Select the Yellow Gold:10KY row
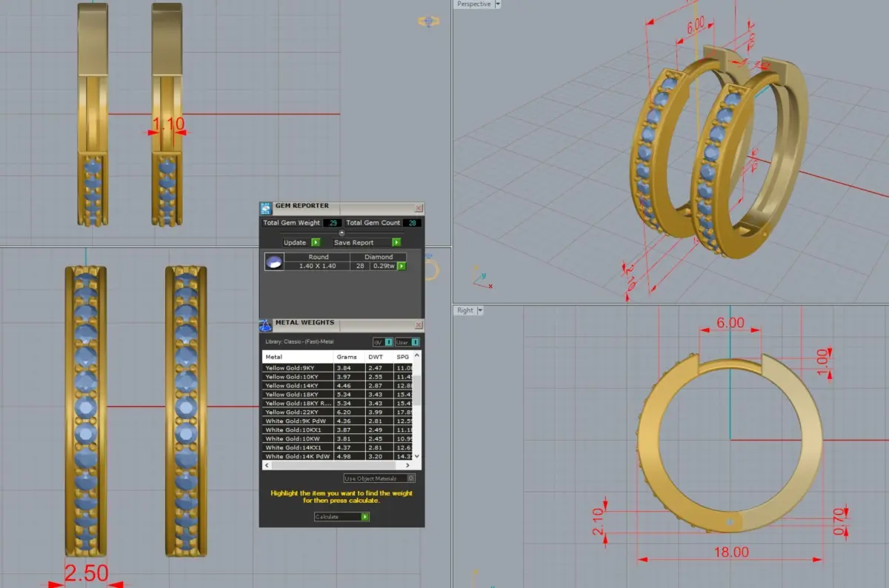This screenshot has height=588, width=889. click(x=338, y=376)
